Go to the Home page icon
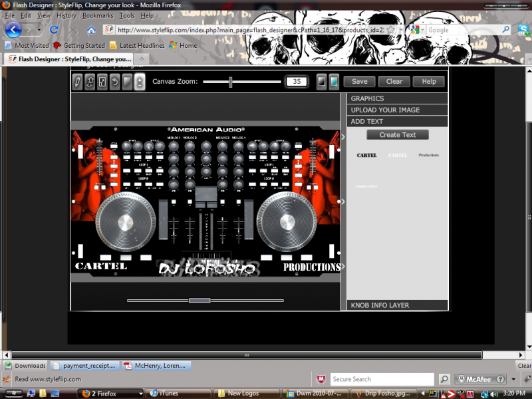This screenshot has height=399, width=532. pos(91,30)
